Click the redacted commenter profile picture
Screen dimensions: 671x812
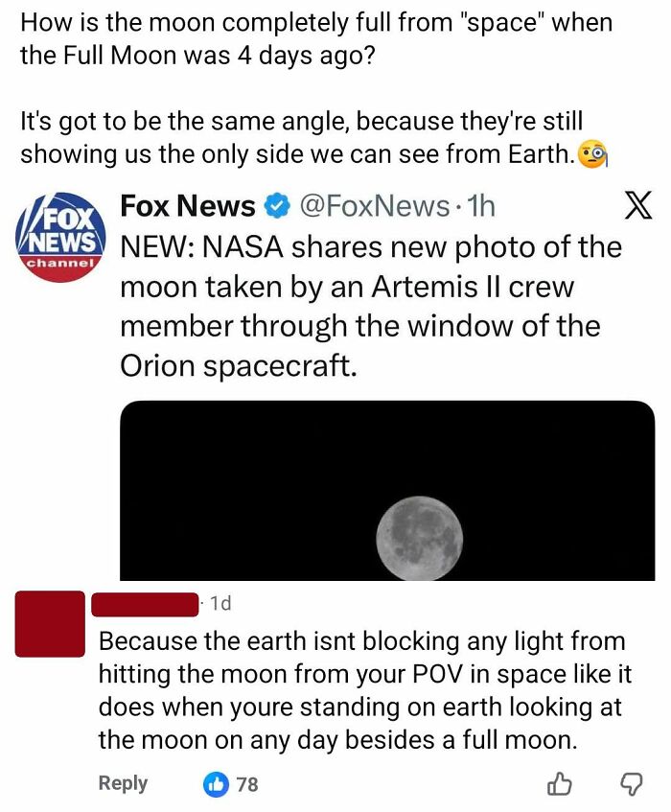[x=50, y=624]
